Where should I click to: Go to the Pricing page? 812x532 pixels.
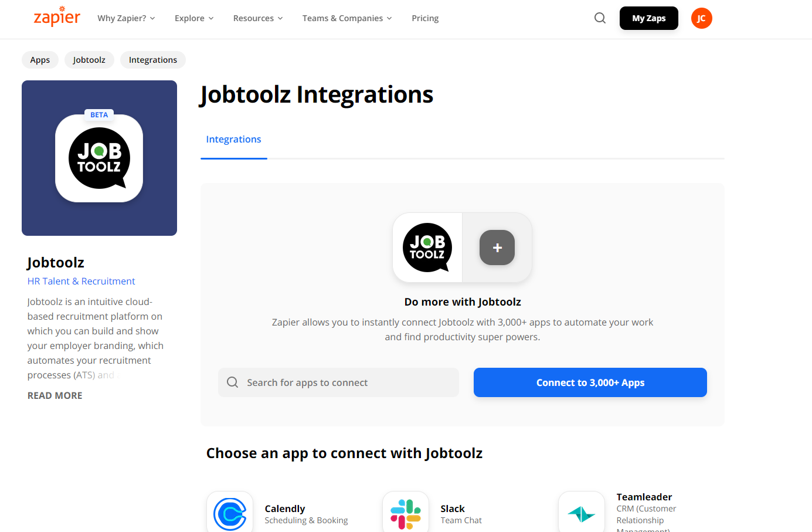tap(425, 18)
